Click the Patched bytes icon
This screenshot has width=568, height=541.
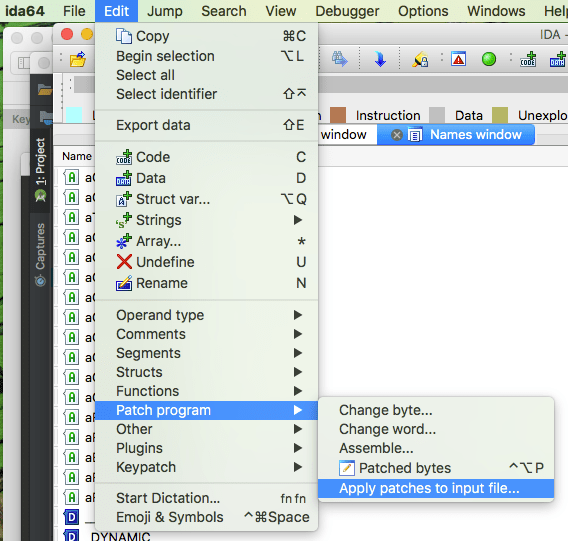point(347,468)
